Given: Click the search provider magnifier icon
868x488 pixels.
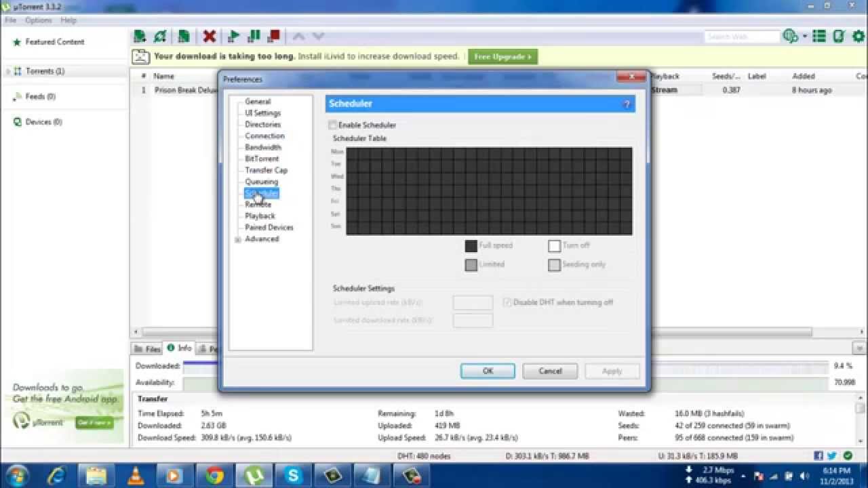Looking at the screenshot, I should [x=789, y=37].
